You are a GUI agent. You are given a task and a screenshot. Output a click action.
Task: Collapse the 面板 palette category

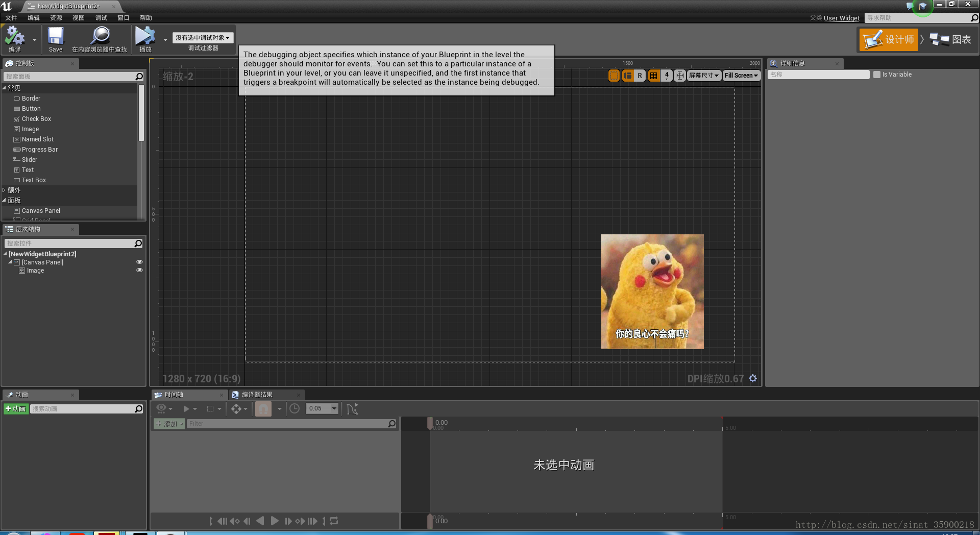[4, 200]
